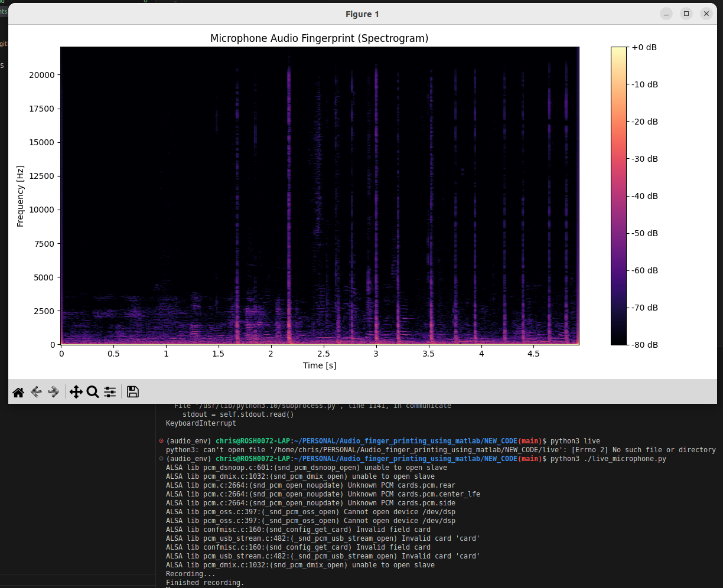Click the red failed-command marker in terminal
This screenshot has width=723, height=588.
161,441
